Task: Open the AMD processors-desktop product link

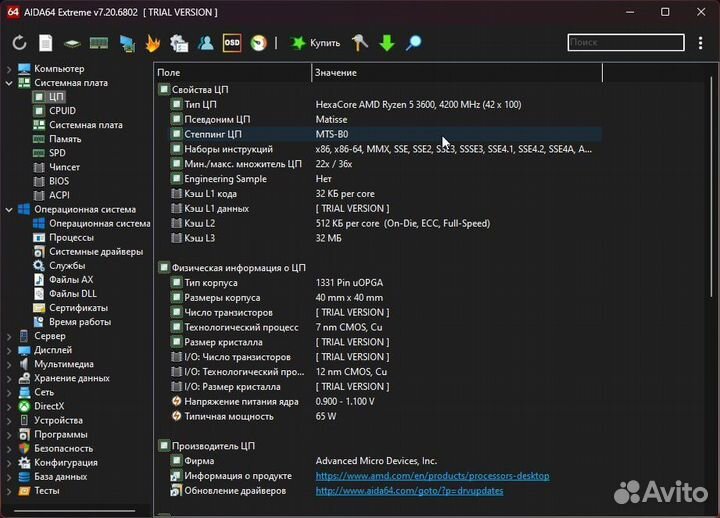Action: point(433,476)
